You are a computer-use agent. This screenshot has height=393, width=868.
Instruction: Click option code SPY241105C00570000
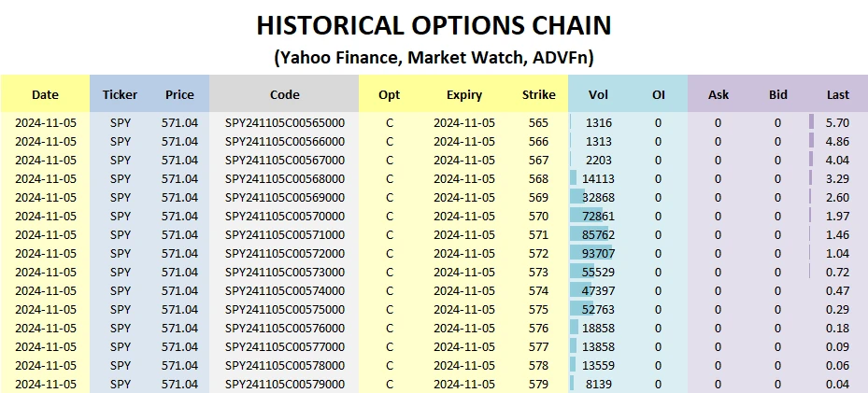click(x=285, y=216)
